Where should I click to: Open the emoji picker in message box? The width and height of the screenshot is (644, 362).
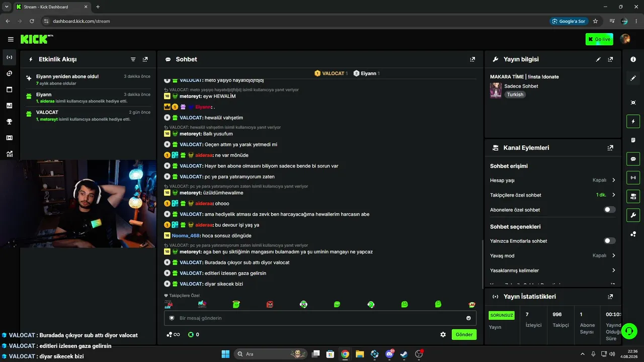pos(468,318)
